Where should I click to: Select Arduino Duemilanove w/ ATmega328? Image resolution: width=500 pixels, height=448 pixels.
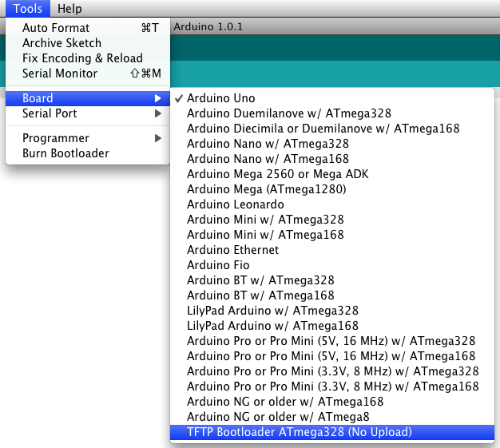tap(332, 113)
